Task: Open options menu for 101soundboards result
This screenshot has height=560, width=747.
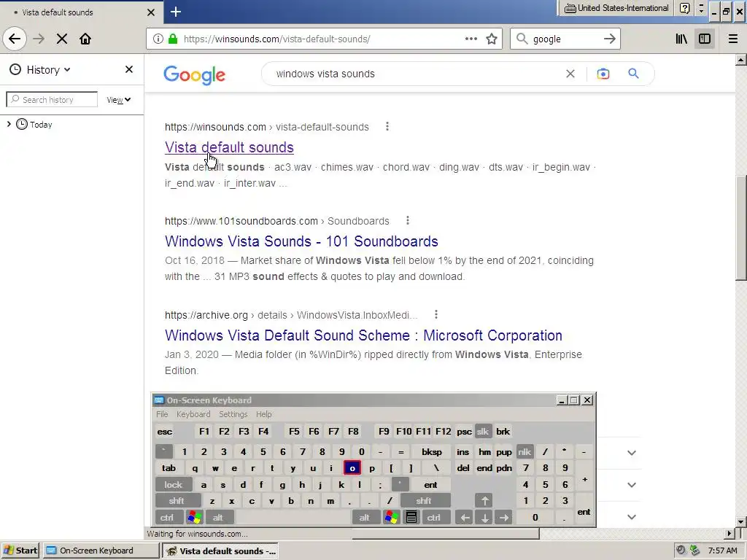Action: point(407,220)
